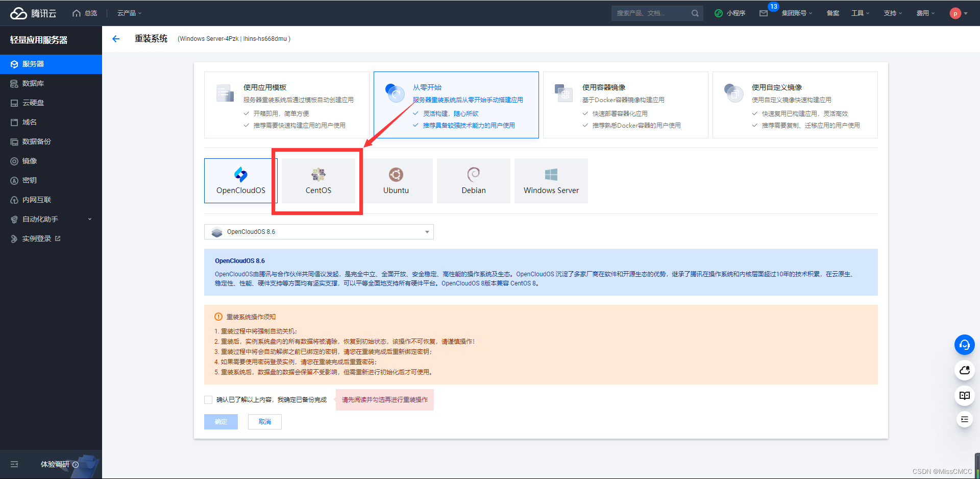Open the message mail icon with badge
Screen dimensions: 980x479
point(764,13)
